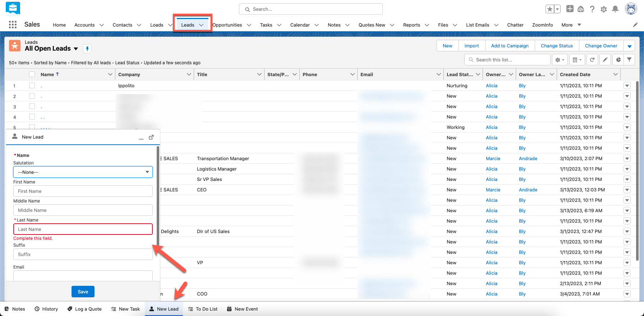Open Notes in the utility bar
The width and height of the screenshot is (644, 316).
tap(15, 309)
